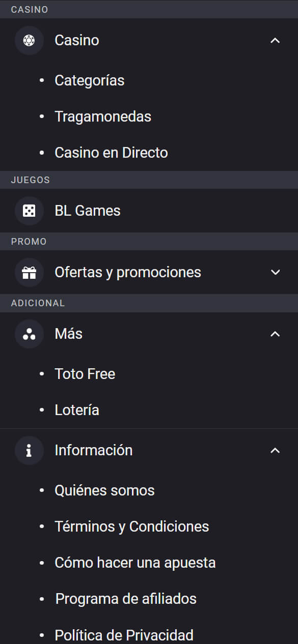The image size is (298, 644).
Task: Open Tragamonedas submenu item
Action: (103, 116)
